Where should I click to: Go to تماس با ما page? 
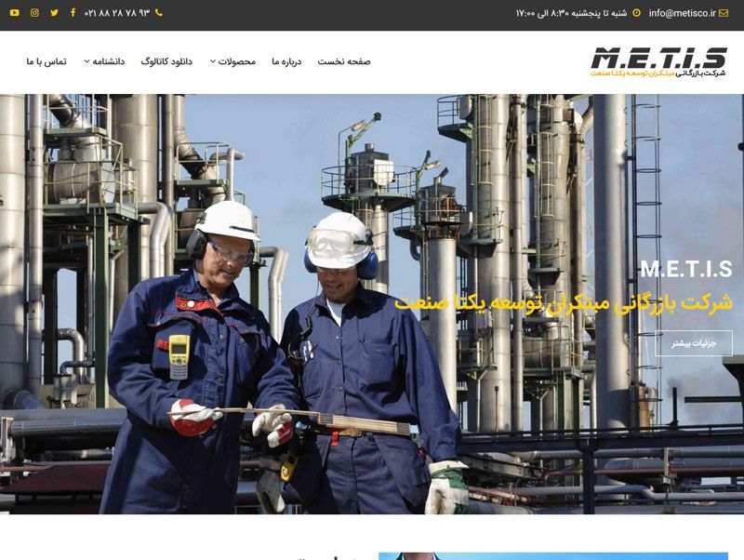coord(46,61)
